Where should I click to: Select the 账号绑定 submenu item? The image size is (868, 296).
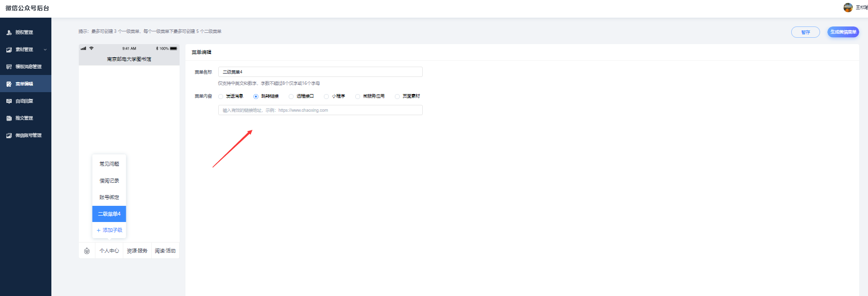[x=109, y=197]
